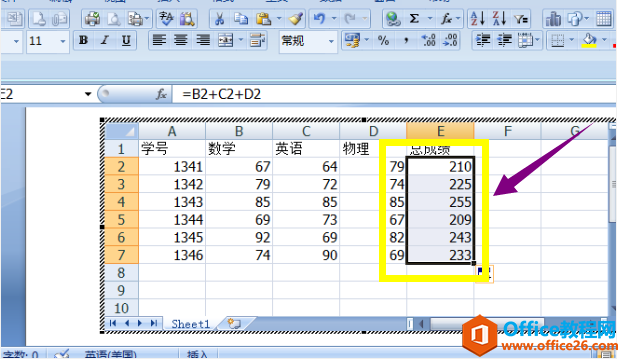
Task: Expand the AutoSum functions arrow
Action: tap(430, 19)
